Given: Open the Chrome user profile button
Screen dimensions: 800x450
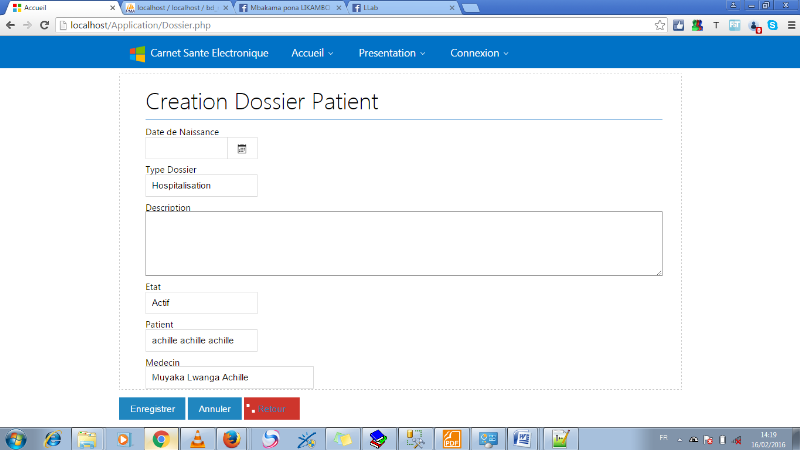Looking at the screenshot, I should tap(733, 5).
